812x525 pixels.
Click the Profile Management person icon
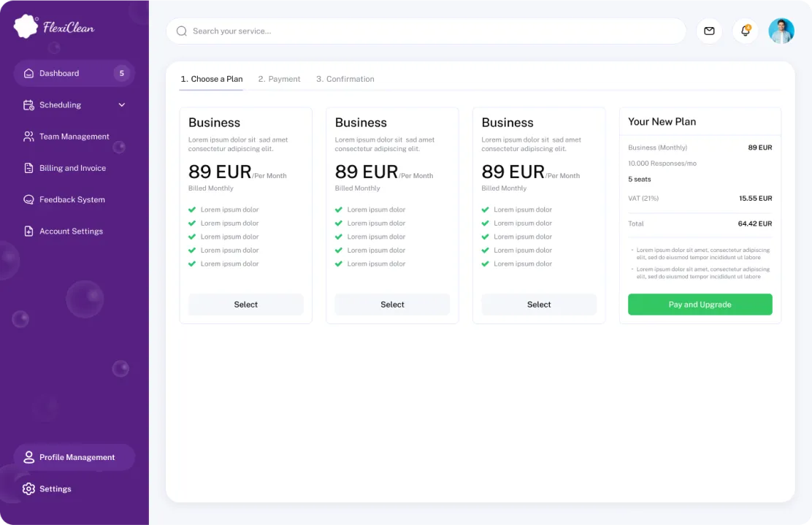coord(28,457)
